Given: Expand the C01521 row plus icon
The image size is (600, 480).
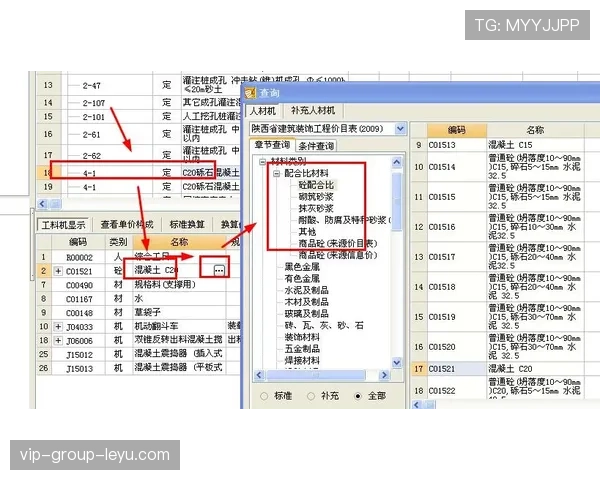Looking at the screenshot, I should click(x=58, y=271).
